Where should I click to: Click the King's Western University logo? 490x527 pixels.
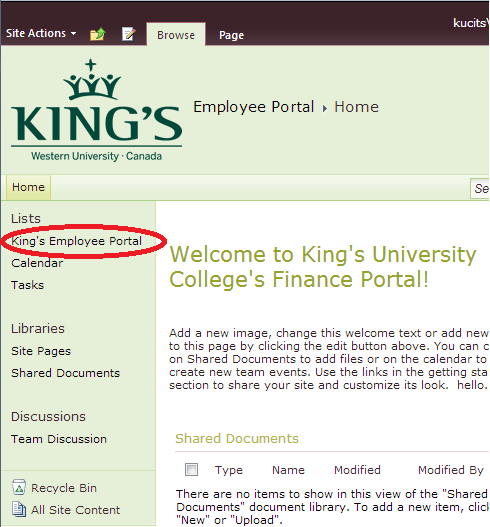[96, 110]
